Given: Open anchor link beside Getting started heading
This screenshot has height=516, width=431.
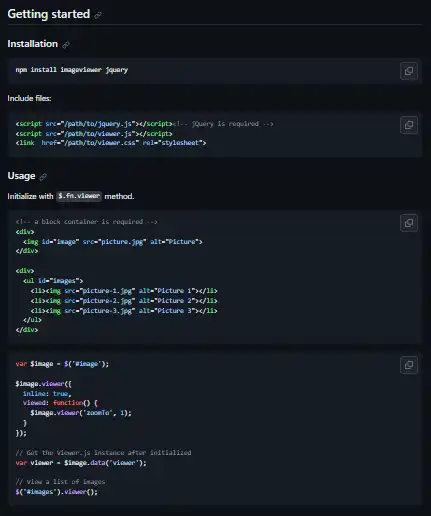Looking at the screenshot, I should click(x=98, y=15).
